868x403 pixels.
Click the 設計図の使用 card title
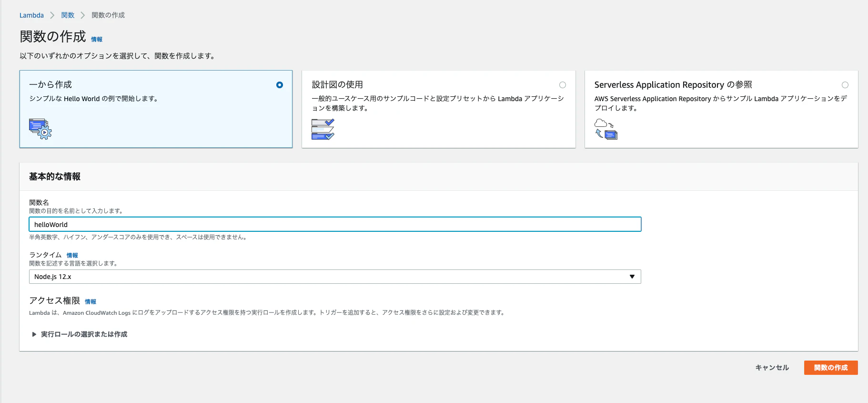(x=337, y=84)
